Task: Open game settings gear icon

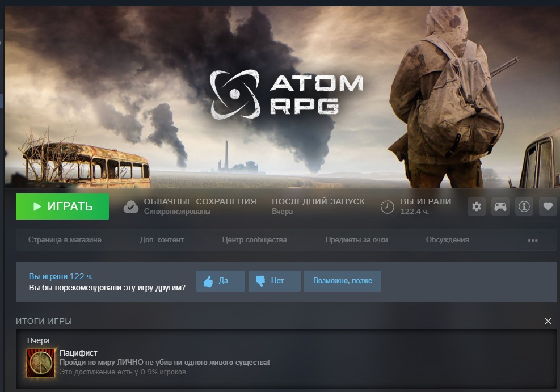Action: click(x=477, y=206)
